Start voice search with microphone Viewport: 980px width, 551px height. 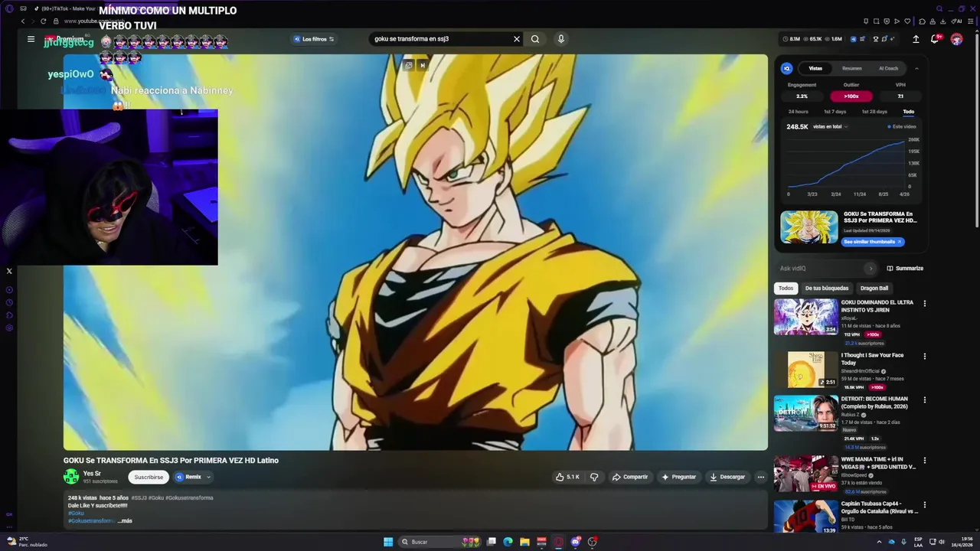561,39
